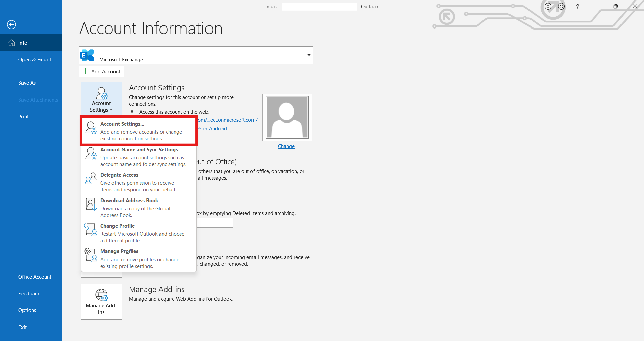Click the profile photo placeholder

click(x=287, y=117)
